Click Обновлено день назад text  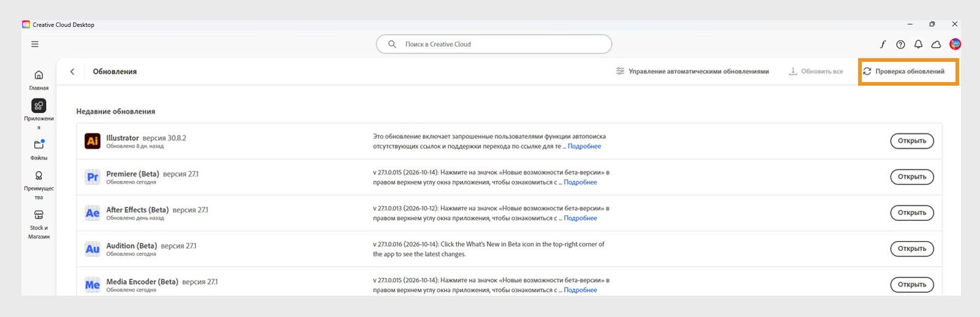click(135, 218)
